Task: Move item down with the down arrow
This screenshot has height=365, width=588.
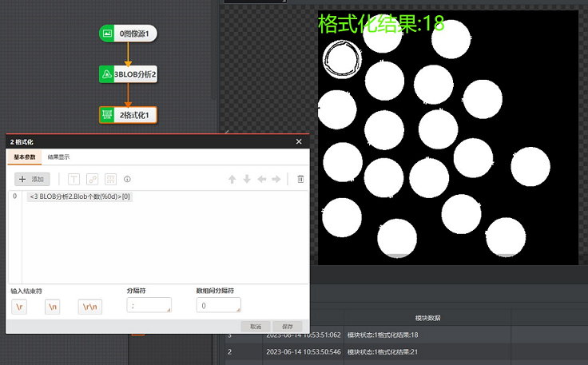Action: (247, 179)
